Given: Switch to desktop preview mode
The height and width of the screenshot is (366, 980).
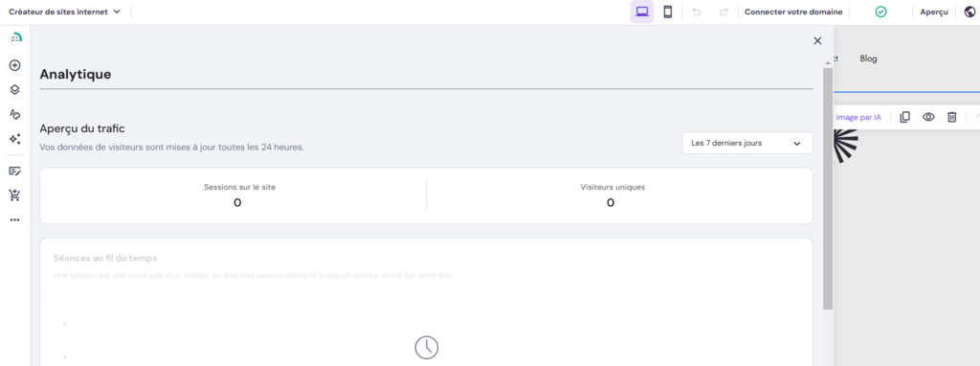Looking at the screenshot, I should [x=642, y=11].
